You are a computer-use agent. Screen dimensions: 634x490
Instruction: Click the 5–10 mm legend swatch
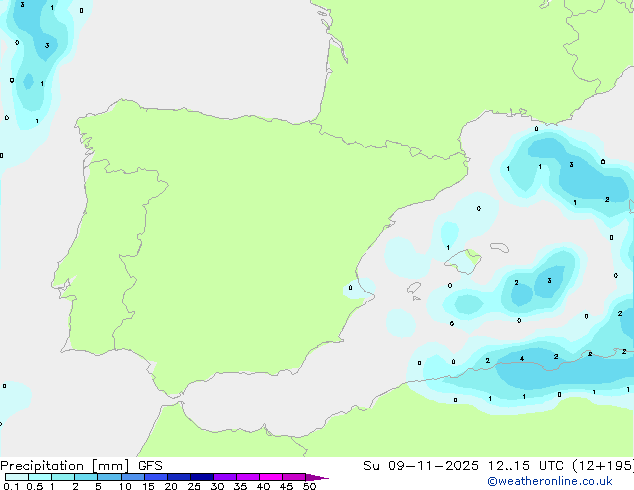tap(109, 477)
